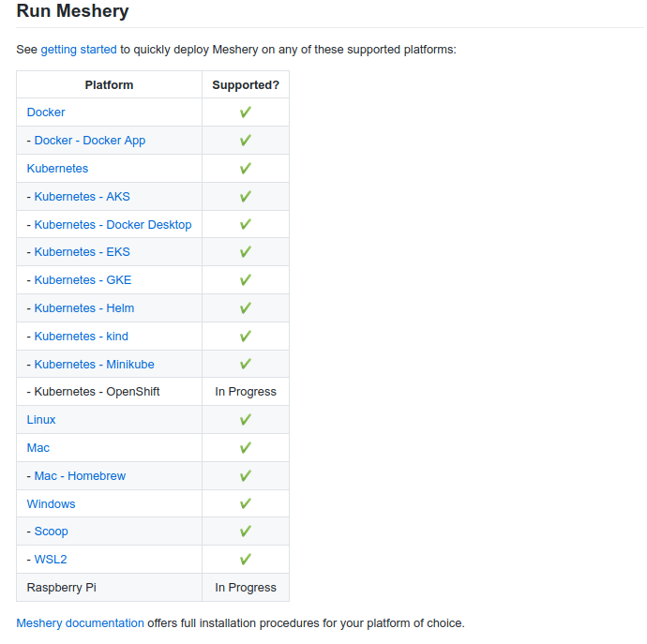Click the checkmark in Windows row

(246, 503)
